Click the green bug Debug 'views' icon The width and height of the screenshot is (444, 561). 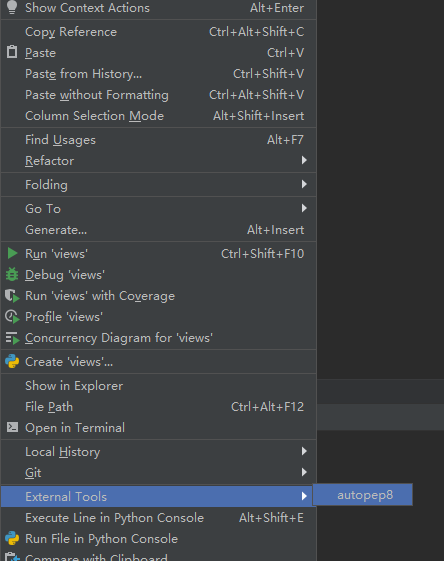pyautogui.click(x=12, y=274)
